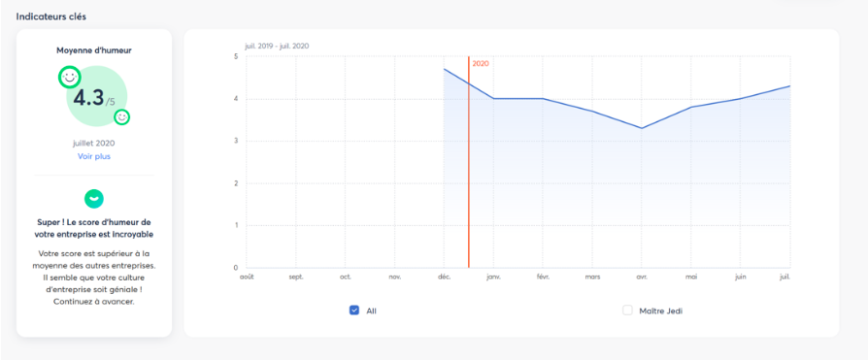
Task: Select the févr. label on x-axis
Action: coord(542,277)
